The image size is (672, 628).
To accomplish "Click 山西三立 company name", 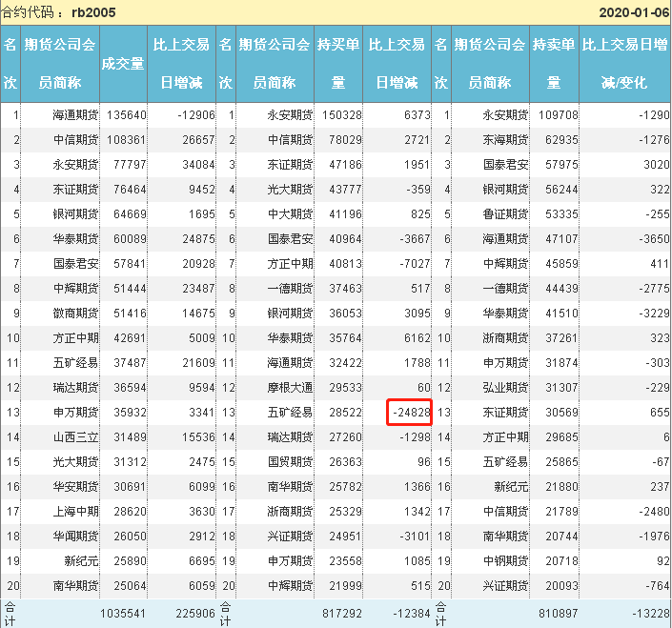I will [75, 437].
